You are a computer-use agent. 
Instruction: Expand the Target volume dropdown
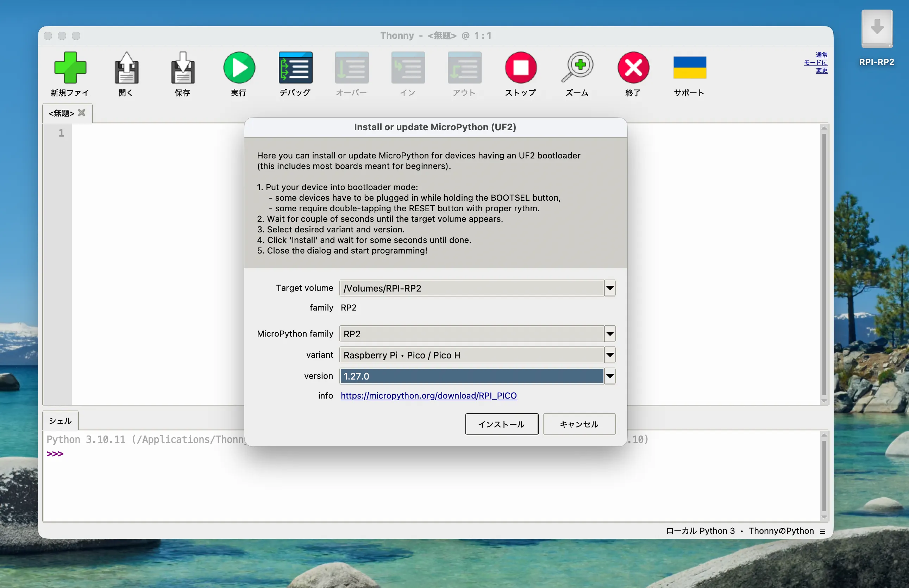tap(610, 288)
